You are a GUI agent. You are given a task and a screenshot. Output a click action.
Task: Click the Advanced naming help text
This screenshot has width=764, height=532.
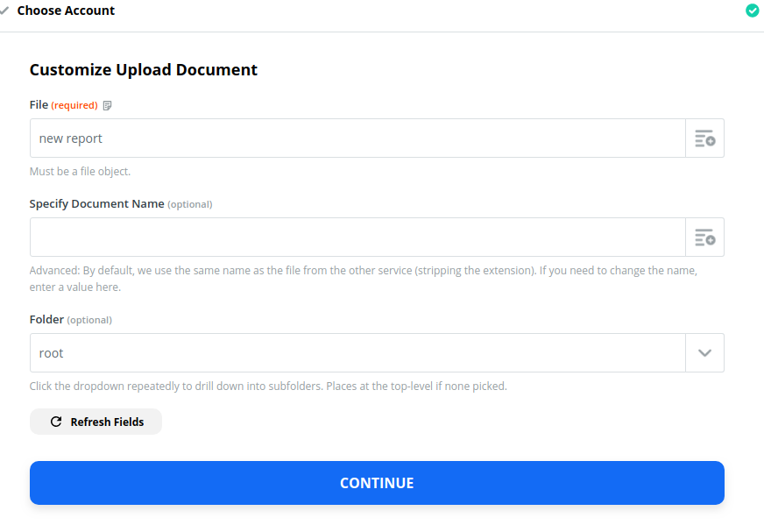[x=364, y=279]
